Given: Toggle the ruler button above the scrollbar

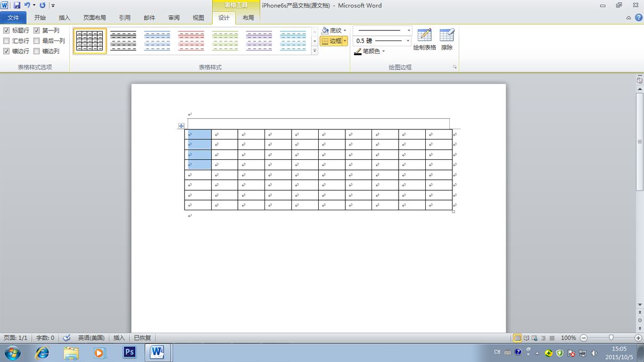Looking at the screenshot, I should click(640, 80).
